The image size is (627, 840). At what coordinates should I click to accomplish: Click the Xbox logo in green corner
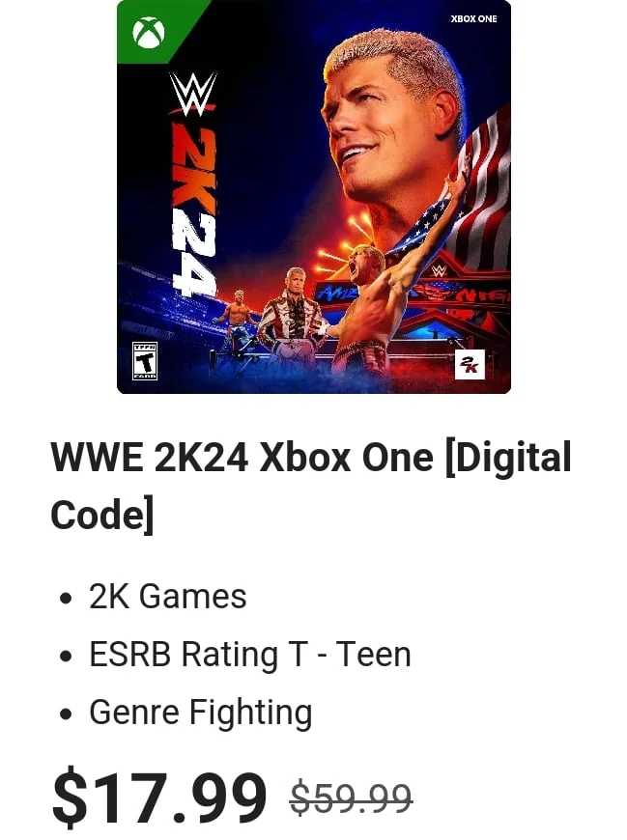tap(149, 33)
